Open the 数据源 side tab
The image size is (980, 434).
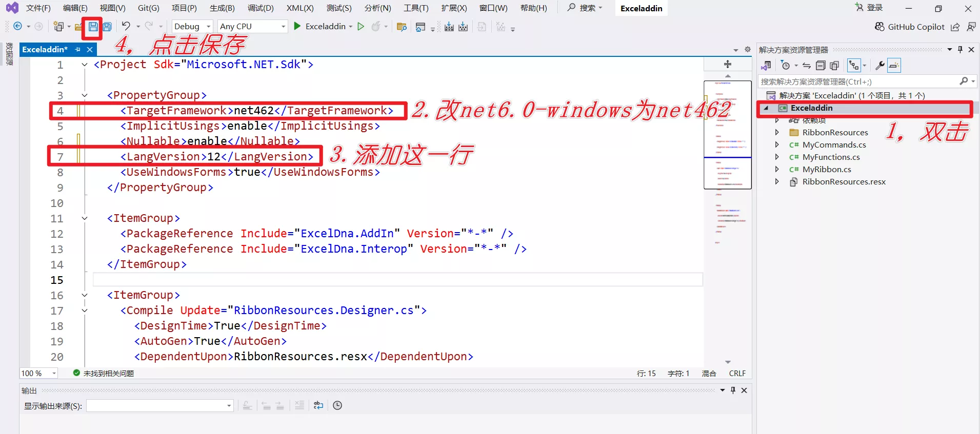click(9, 54)
